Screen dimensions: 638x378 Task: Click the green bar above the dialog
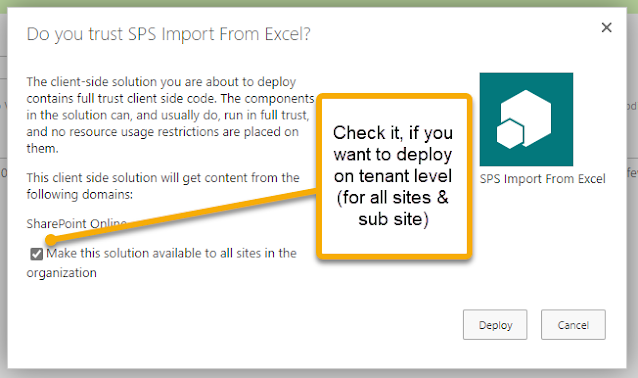[319, 3]
